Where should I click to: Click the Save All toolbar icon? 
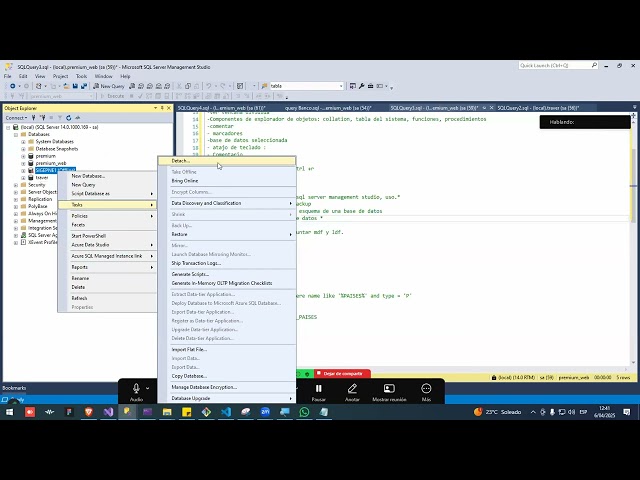click(84, 86)
